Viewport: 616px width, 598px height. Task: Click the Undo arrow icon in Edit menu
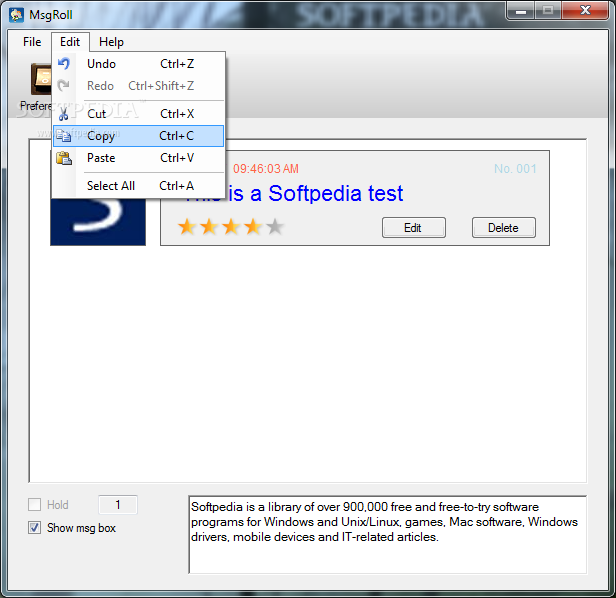click(x=64, y=64)
